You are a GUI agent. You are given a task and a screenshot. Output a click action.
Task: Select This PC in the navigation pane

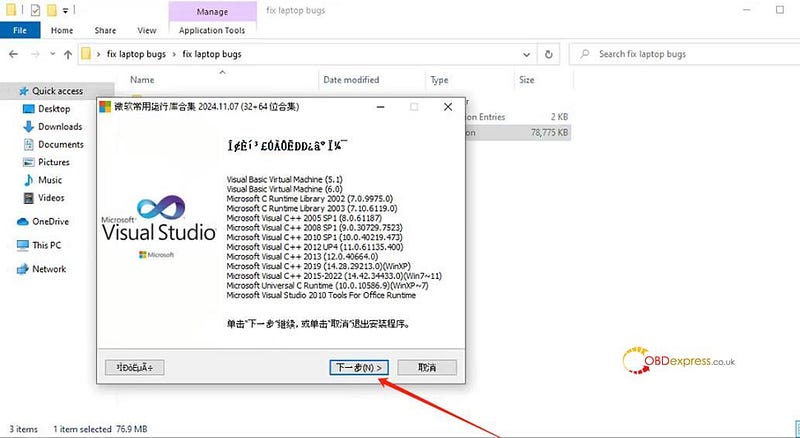click(46, 245)
